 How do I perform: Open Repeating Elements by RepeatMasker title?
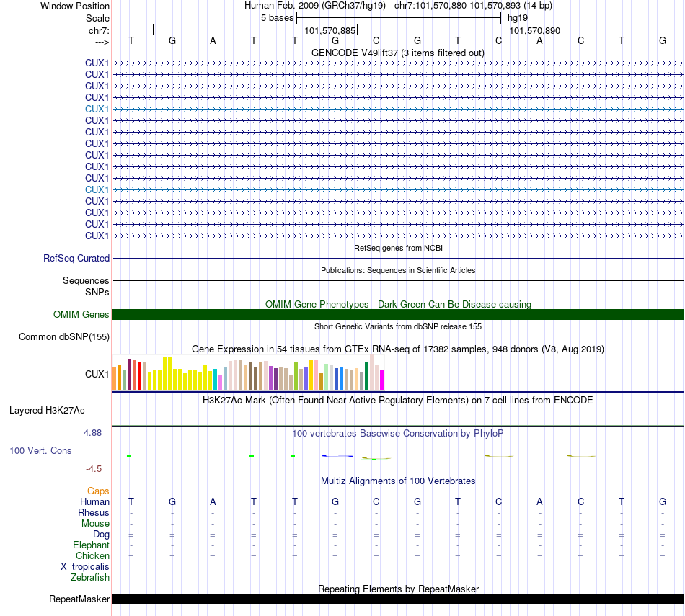point(399,589)
